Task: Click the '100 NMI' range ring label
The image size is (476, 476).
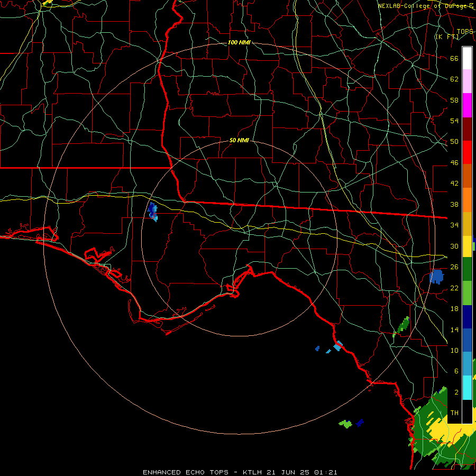Action: coord(239,42)
